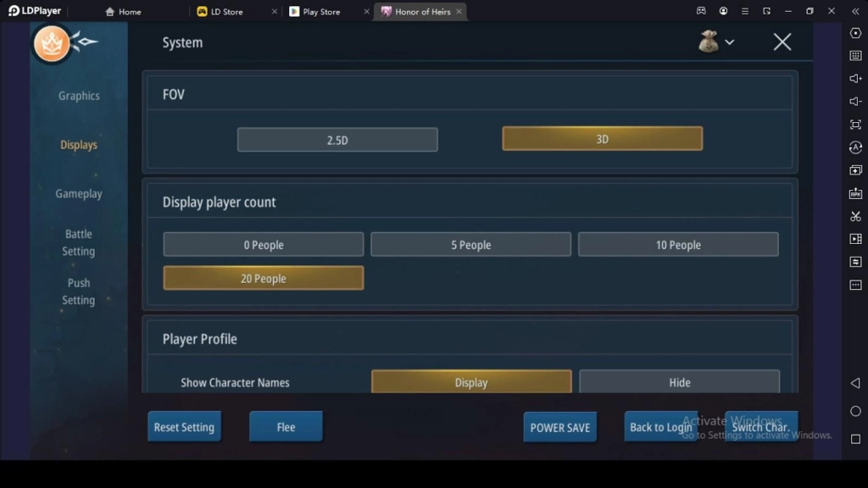
Task: Open the more options ellipsis icon
Action: (x=855, y=285)
